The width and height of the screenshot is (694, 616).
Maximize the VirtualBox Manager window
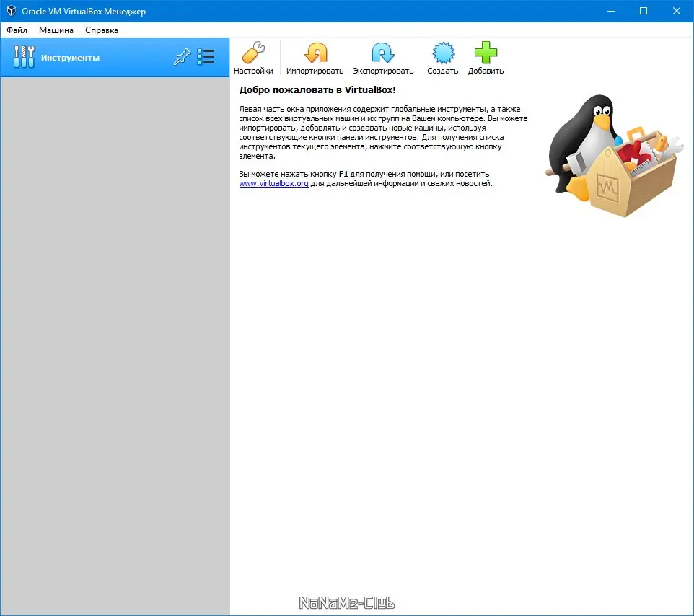pos(644,11)
